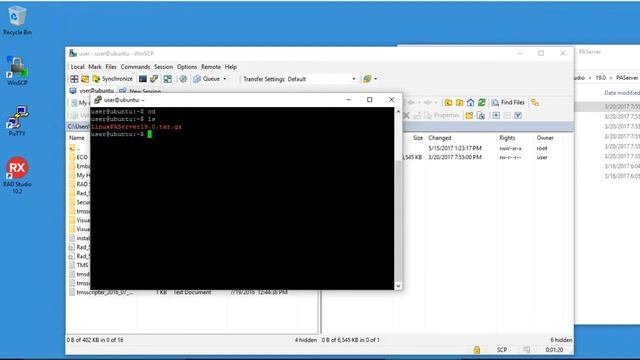640x360 pixels.
Task: Go to remote home directory icon
Action: 470,102
